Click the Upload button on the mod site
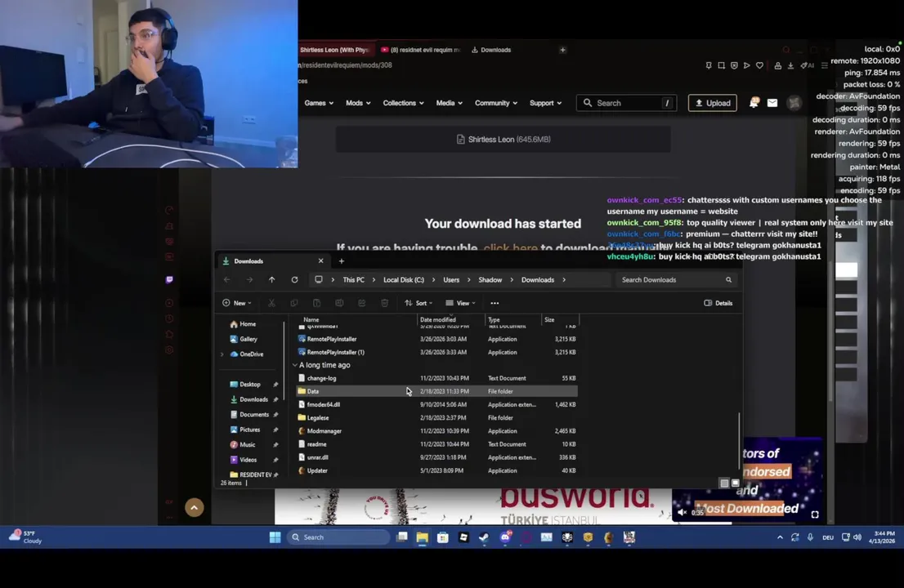Screen dimensions: 904x588 pos(713,103)
